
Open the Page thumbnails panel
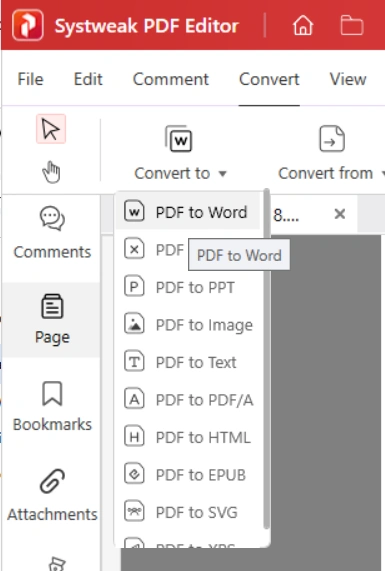point(52,319)
